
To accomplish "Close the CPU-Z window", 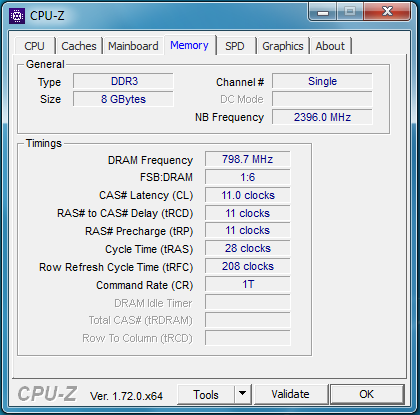I will click(387, 11).
